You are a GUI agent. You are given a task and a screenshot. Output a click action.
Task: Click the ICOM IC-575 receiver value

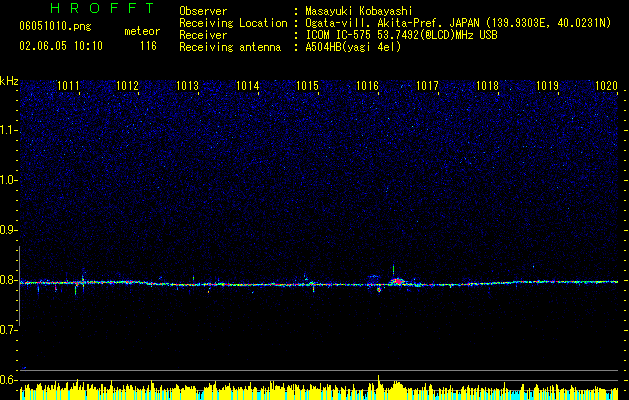tap(401, 35)
